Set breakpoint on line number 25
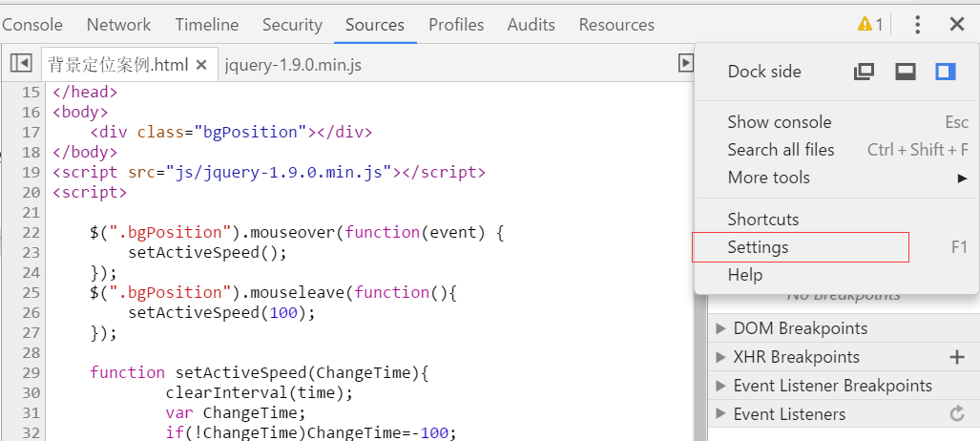 tap(31, 292)
